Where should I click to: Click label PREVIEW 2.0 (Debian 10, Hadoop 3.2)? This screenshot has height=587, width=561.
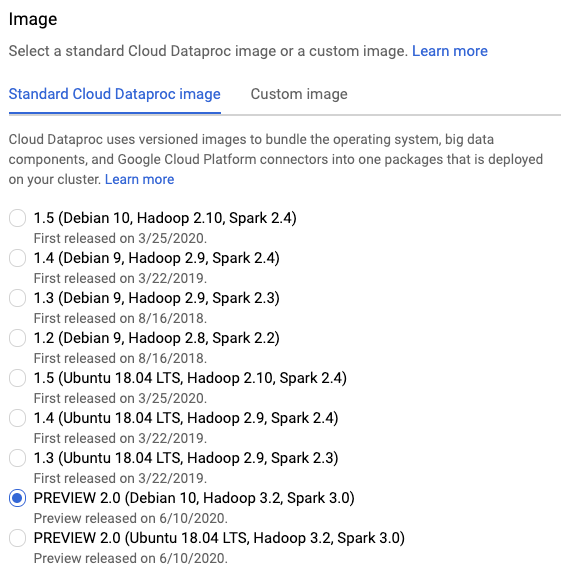tap(194, 498)
